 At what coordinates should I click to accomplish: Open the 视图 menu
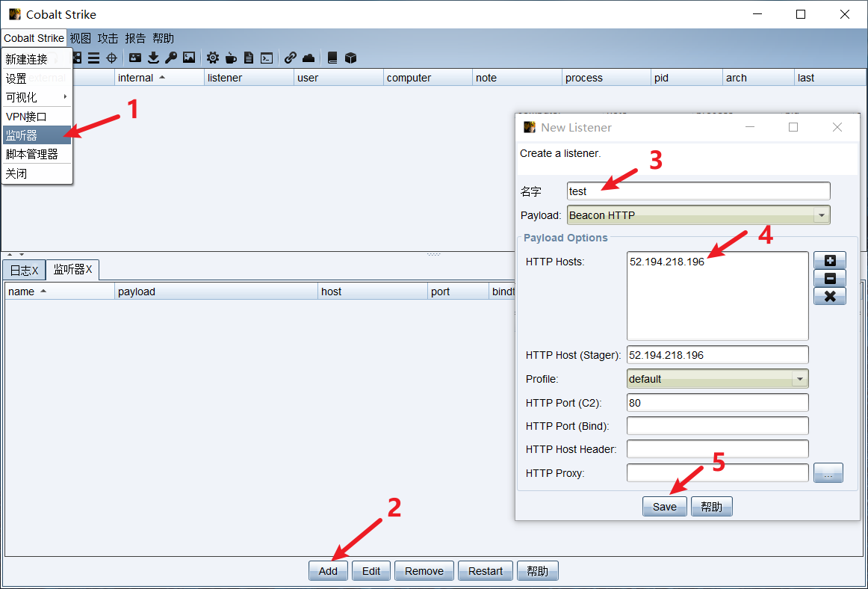pyautogui.click(x=80, y=38)
